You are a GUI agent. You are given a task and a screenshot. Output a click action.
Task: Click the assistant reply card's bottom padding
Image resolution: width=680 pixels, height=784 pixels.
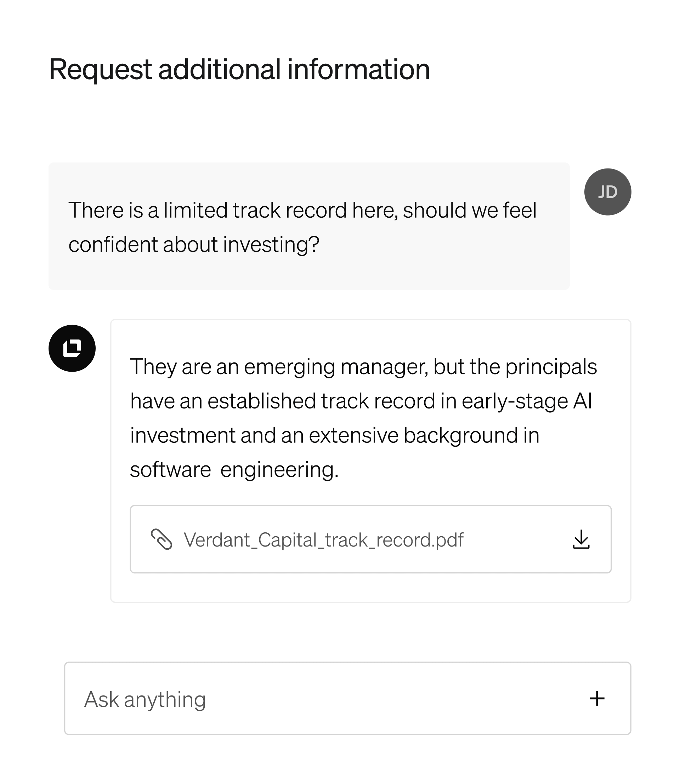tap(370, 588)
